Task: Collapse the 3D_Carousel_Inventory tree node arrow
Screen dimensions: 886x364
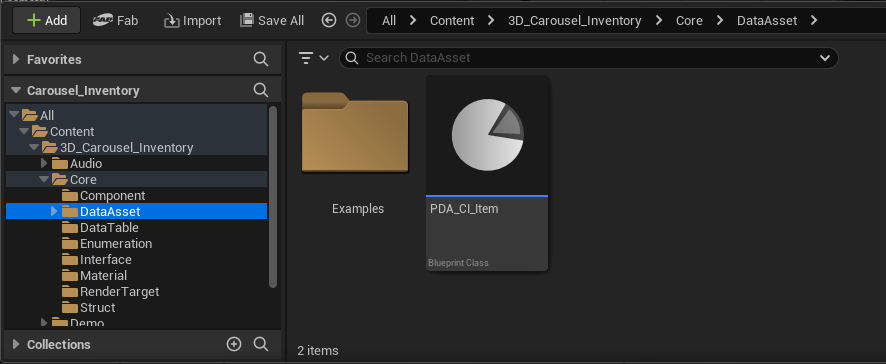Action: [34, 147]
